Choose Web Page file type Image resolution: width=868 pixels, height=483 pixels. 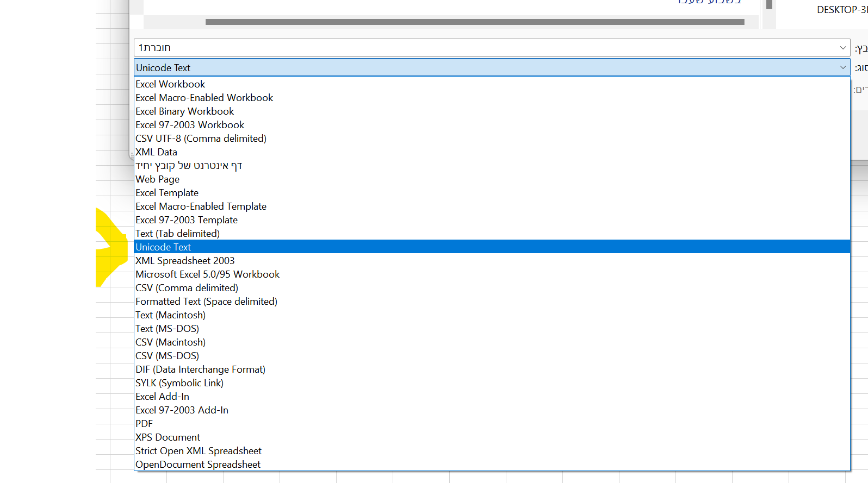[492, 179]
